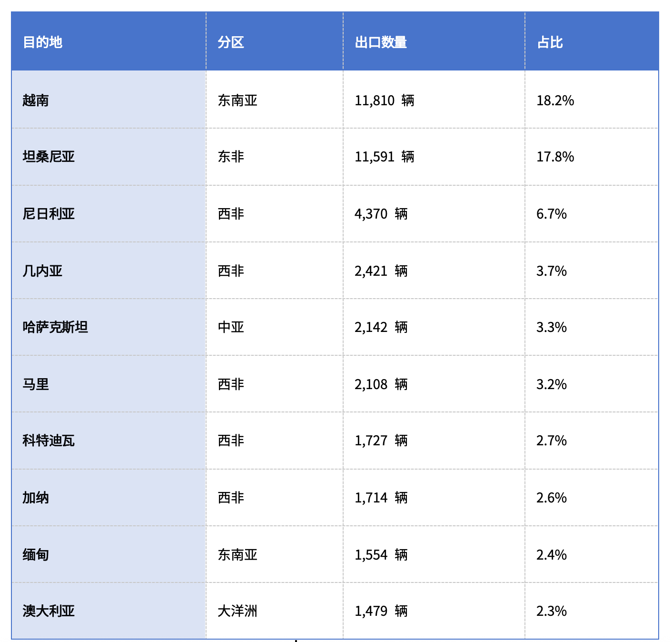Select the 11,810 辆 export quantity cell
This screenshot has height=642, width=672.
[434, 100]
